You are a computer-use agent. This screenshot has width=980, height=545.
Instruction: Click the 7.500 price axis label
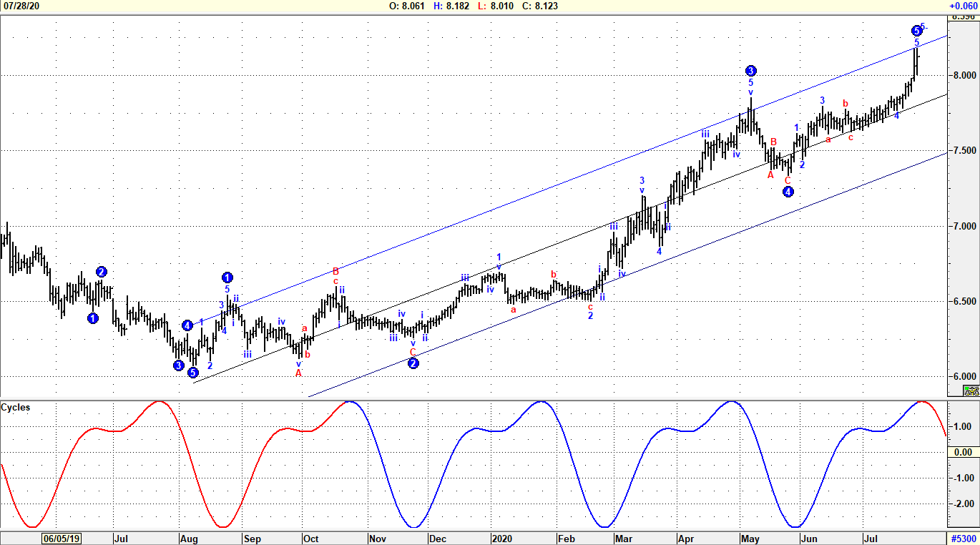[966, 151]
